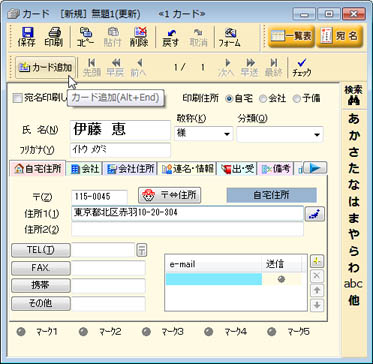Toggle マーク5 indicator
The width and height of the screenshot is (373, 364).
point(272,332)
